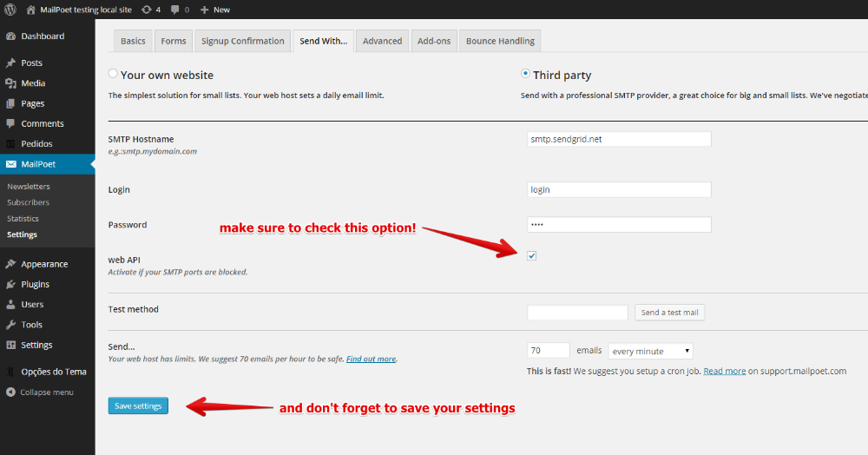Click the Pedidos icon in the sidebar
Screen dimensions: 868x455
(10, 144)
